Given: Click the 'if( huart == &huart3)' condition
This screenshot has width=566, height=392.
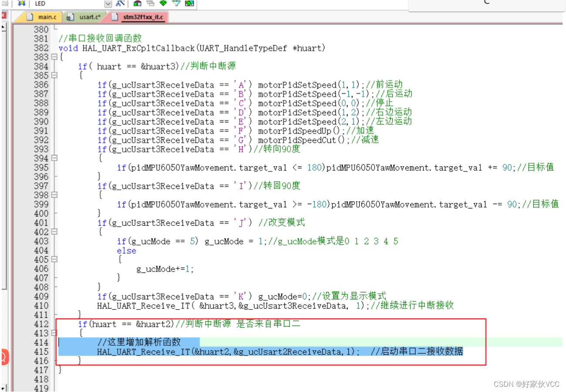Looking at the screenshot, I should point(128,66).
